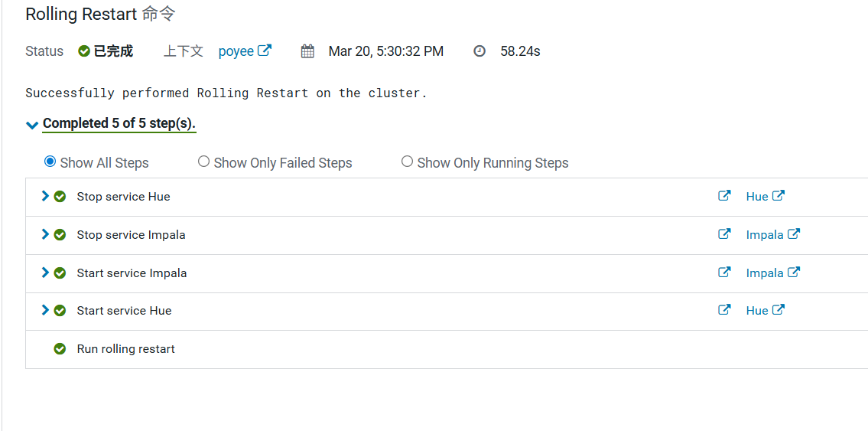This screenshot has height=431, width=868.
Task: Open step details icon in Start service Impala row
Action: coord(724,273)
